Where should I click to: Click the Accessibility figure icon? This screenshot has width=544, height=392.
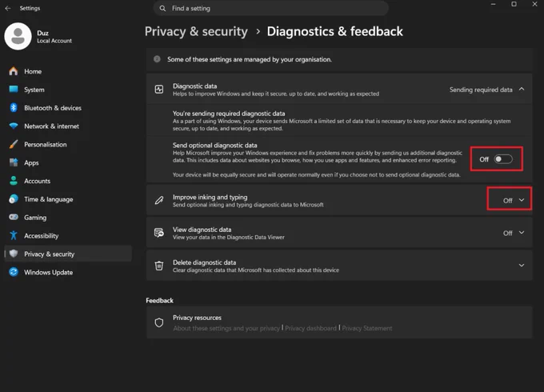coord(14,235)
